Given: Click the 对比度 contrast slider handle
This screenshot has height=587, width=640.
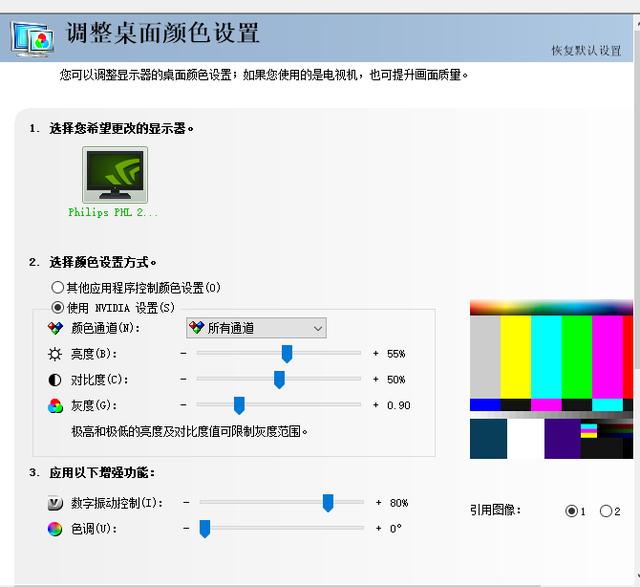Looking at the screenshot, I should 279,380.
